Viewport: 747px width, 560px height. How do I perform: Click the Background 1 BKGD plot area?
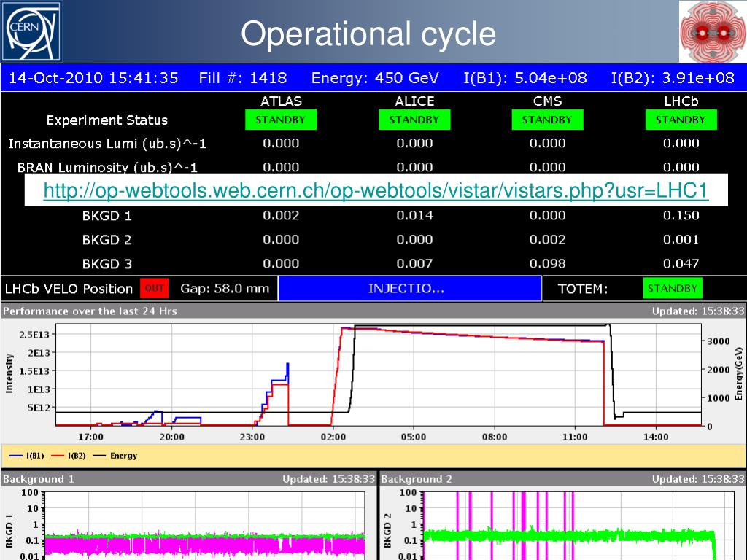pos(205,526)
